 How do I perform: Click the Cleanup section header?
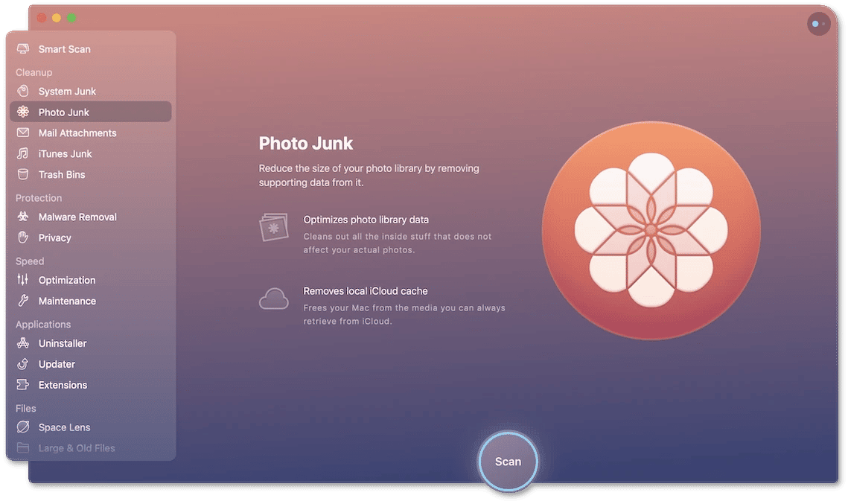[x=34, y=72]
